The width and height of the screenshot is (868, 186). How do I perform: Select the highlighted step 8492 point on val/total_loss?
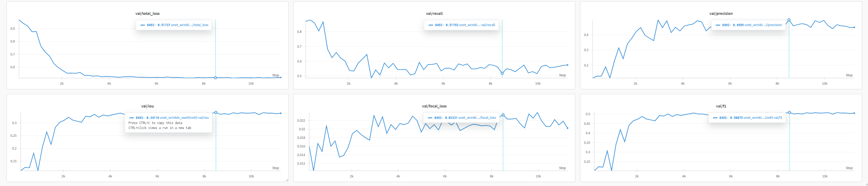(215, 78)
